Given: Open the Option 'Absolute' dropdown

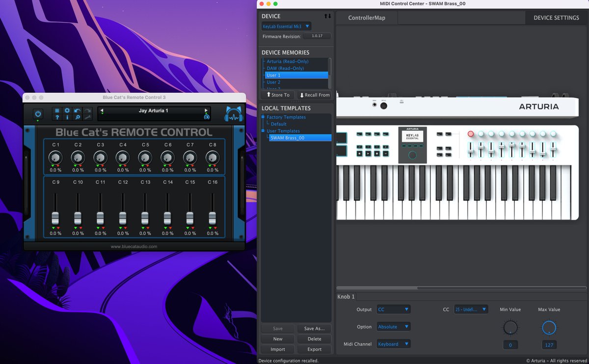Looking at the screenshot, I should coord(393,327).
